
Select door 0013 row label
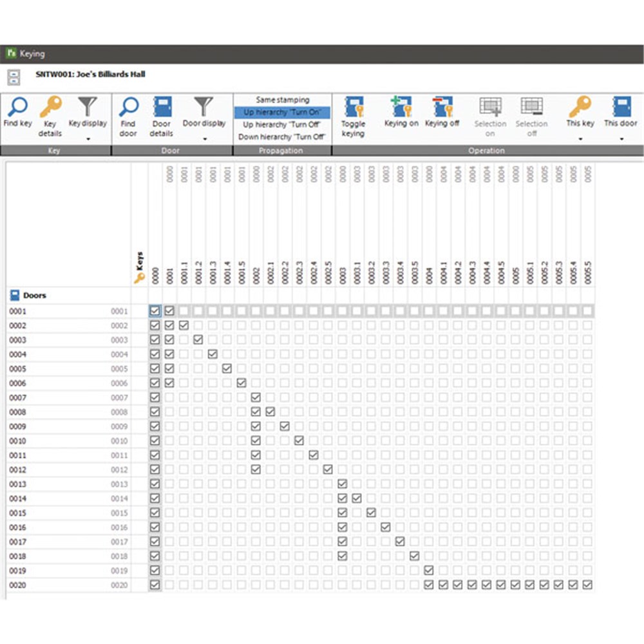18,484
